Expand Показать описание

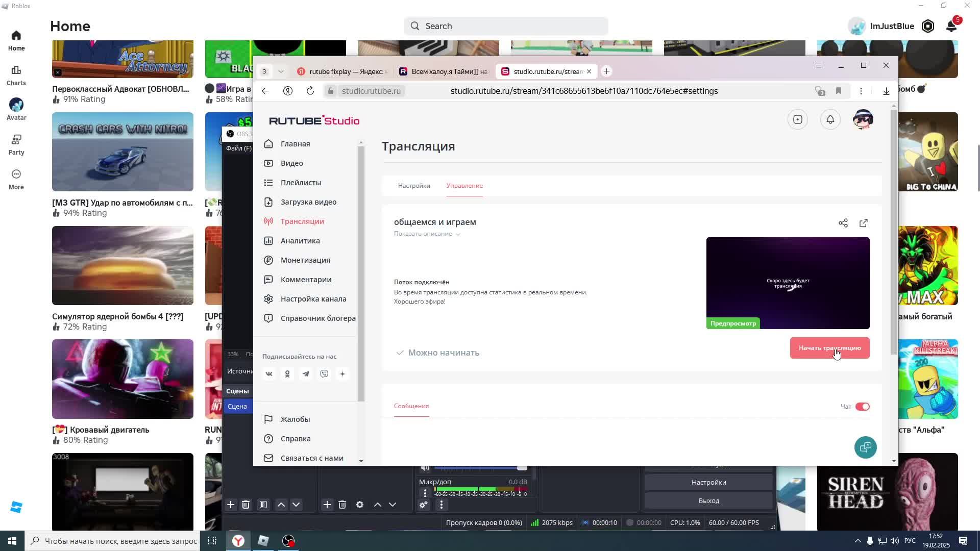coord(427,234)
